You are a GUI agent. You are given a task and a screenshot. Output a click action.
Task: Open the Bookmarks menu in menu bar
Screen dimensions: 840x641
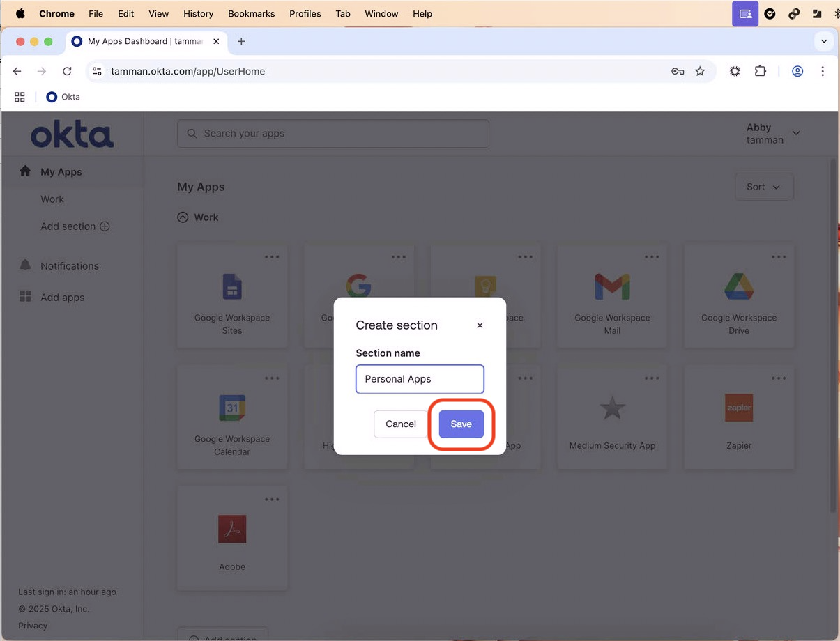click(252, 13)
